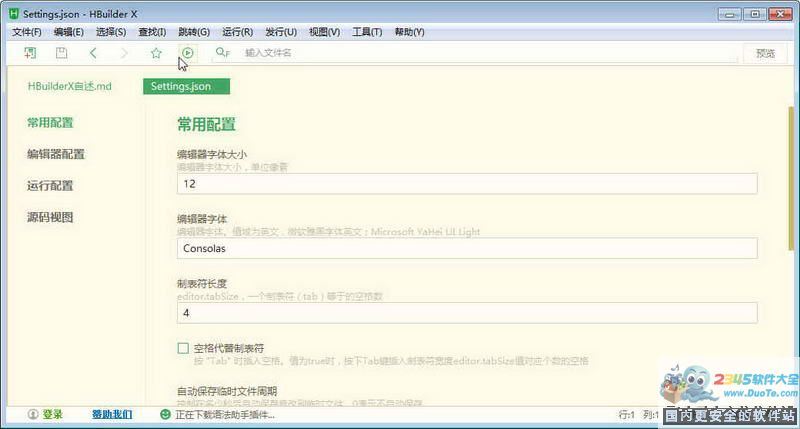Click the 编辑器字体大小 label

pyautogui.click(x=212, y=154)
